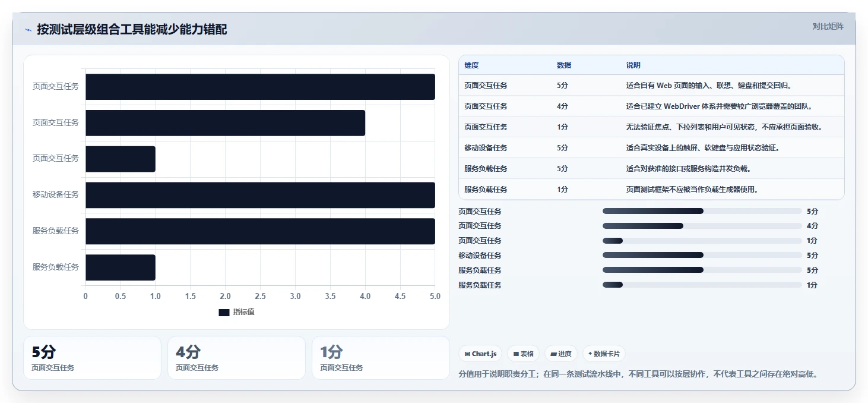Viewport: 868px width, 403px height.
Task: Select the Chart.js chip
Action: coord(480,354)
